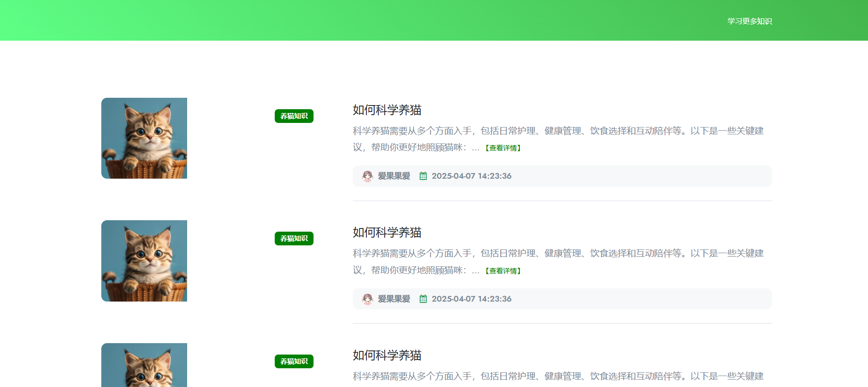The height and width of the screenshot is (387, 868).
Task: Select the third article's 养猫知识 tag
Action: [x=294, y=361]
